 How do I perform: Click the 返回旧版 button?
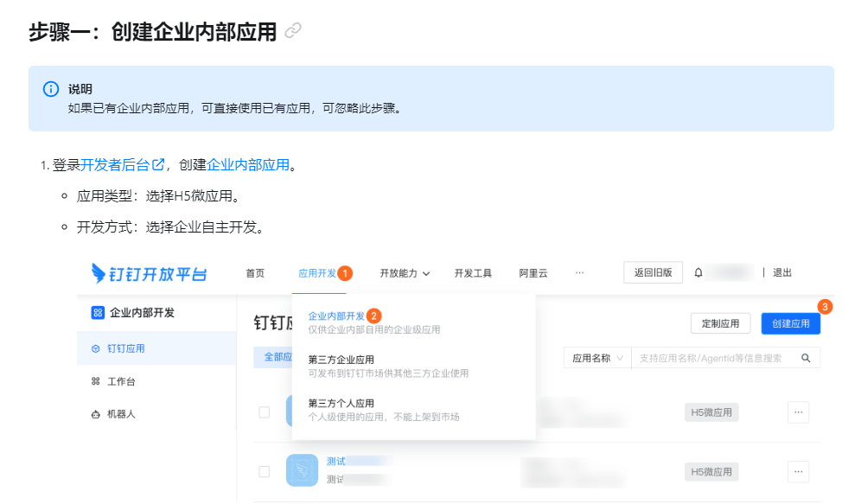pyautogui.click(x=654, y=272)
